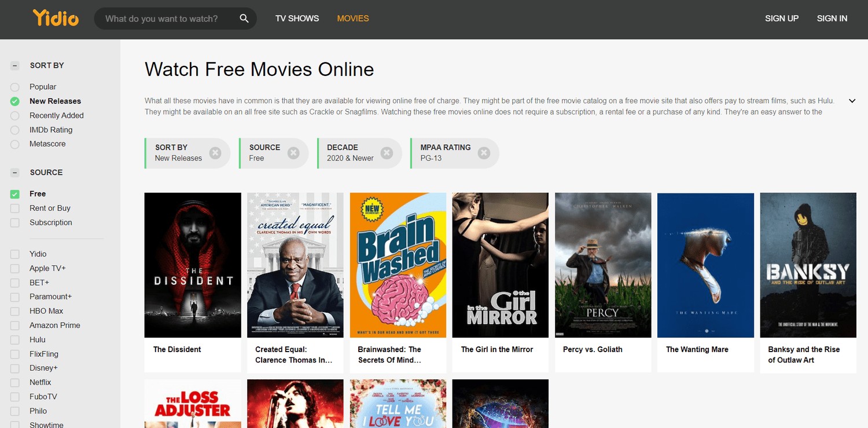Uncheck the Free source checkbox
868x428 pixels.
point(15,194)
